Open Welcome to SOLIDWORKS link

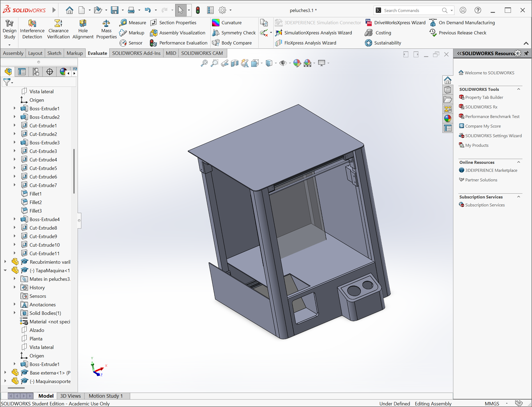point(487,73)
